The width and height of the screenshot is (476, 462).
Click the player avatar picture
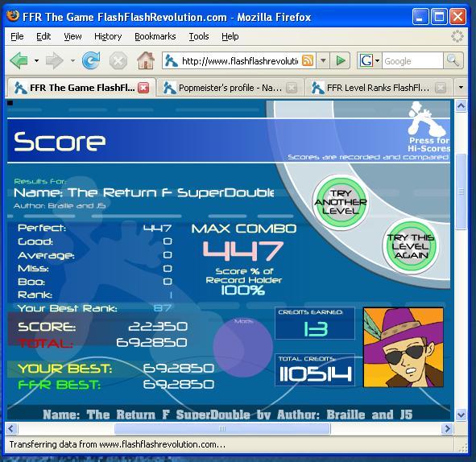(404, 348)
